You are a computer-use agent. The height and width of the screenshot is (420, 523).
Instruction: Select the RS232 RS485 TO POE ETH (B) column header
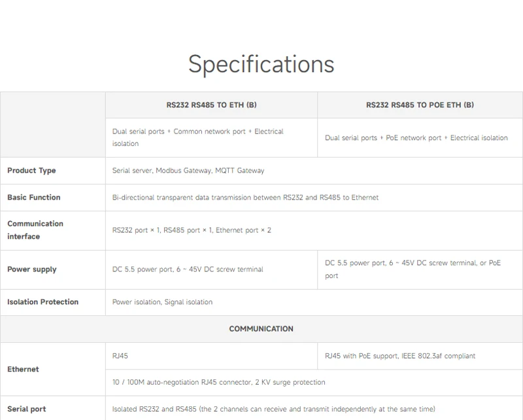(420, 105)
